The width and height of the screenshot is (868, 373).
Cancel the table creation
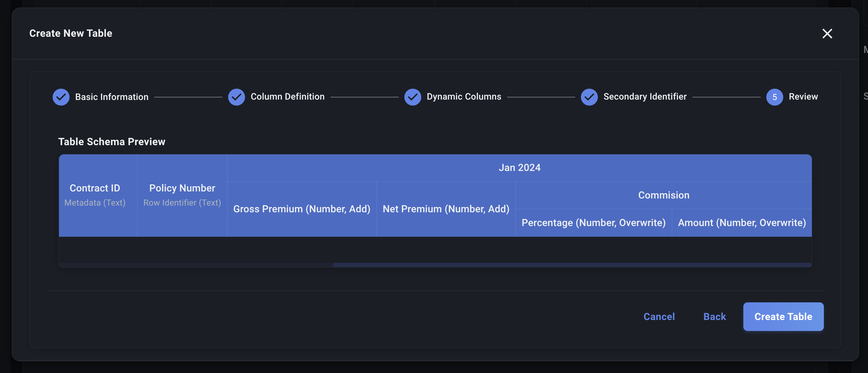(x=659, y=317)
